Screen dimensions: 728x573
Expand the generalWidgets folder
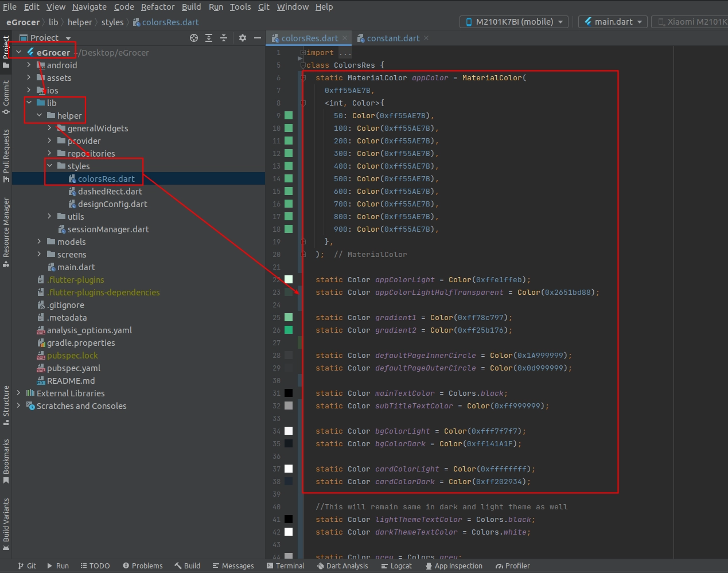coord(49,128)
